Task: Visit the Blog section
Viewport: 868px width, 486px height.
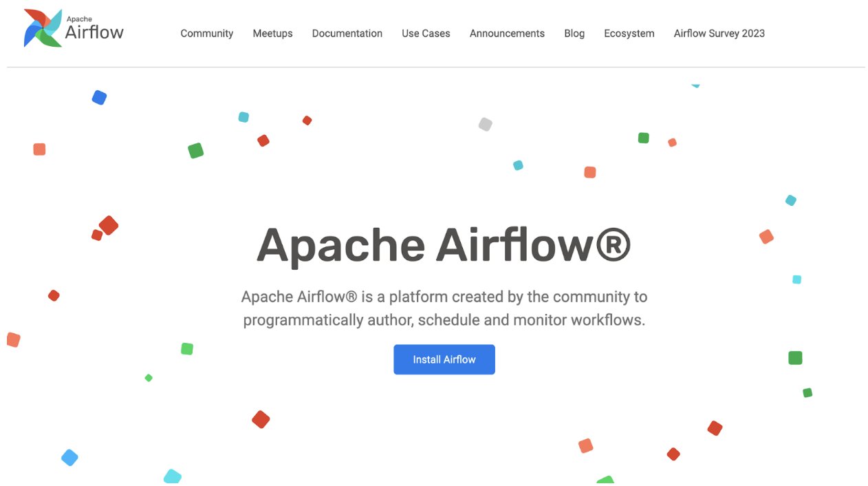Action: pyautogui.click(x=574, y=33)
